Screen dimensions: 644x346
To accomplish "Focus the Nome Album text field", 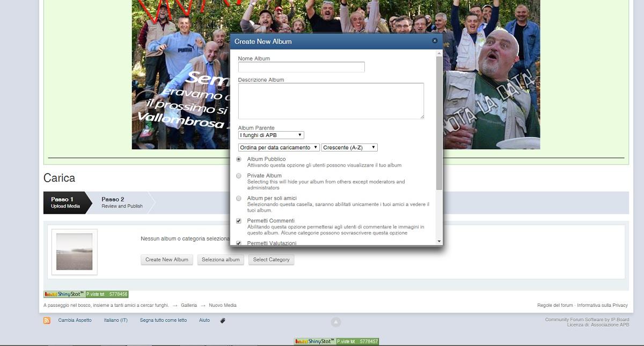I will (x=301, y=67).
